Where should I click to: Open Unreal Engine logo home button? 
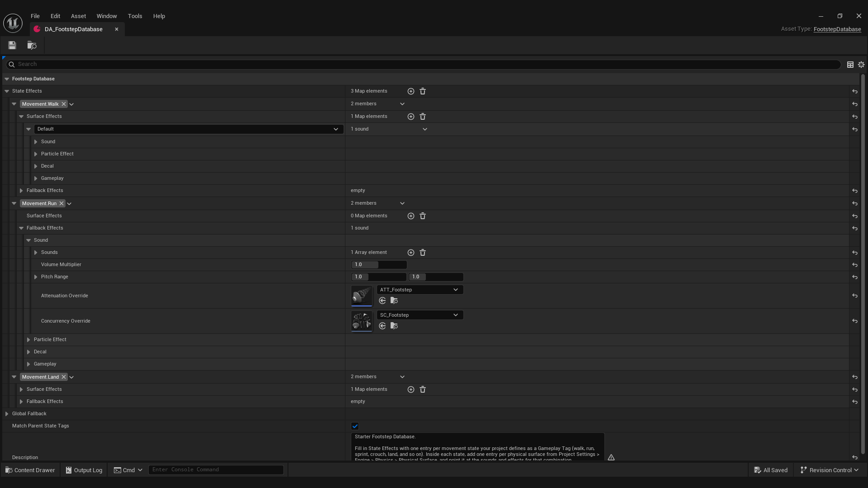point(13,23)
